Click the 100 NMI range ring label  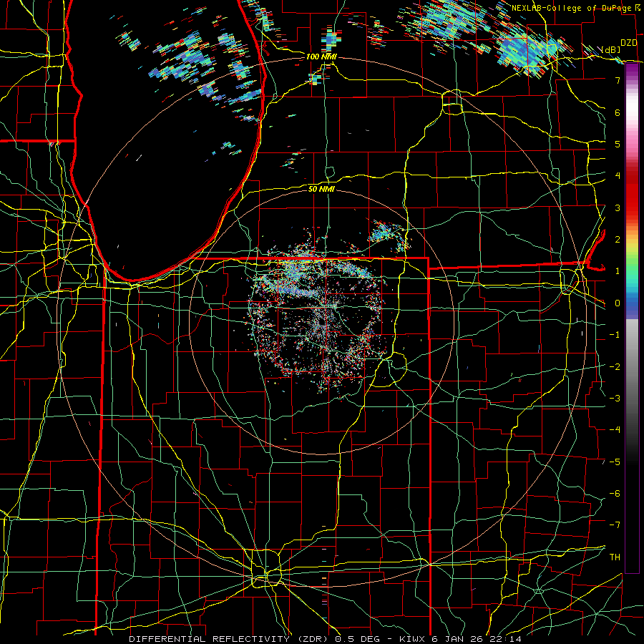click(321, 57)
